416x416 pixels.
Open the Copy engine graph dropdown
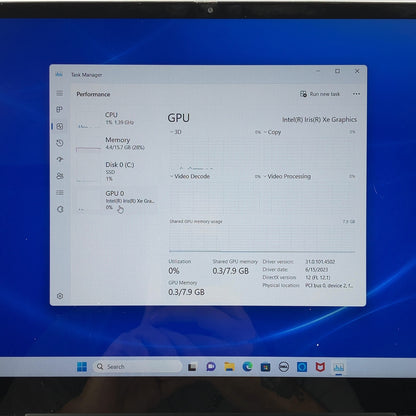click(272, 132)
